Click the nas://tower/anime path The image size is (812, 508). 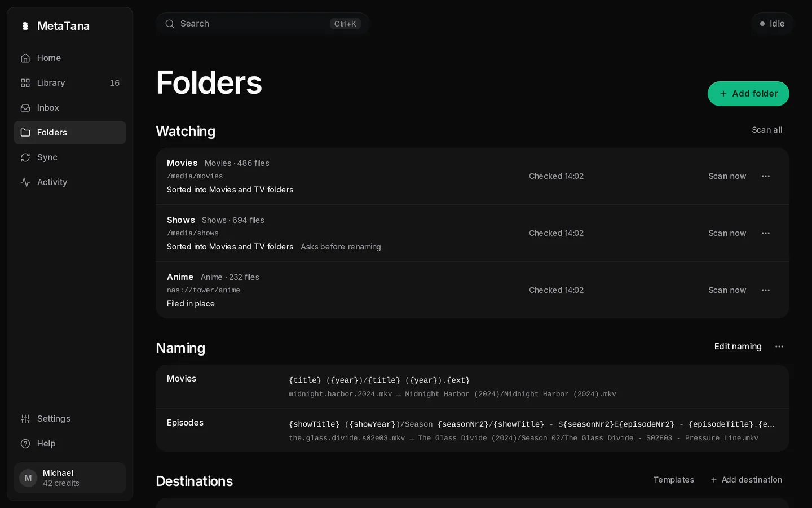[203, 290]
